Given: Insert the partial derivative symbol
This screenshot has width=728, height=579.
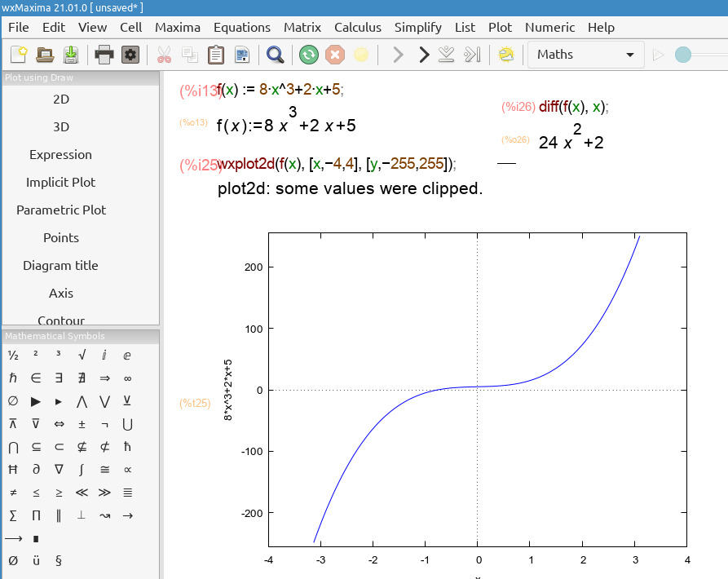Looking at the screenshot, I should coord(35,469).
